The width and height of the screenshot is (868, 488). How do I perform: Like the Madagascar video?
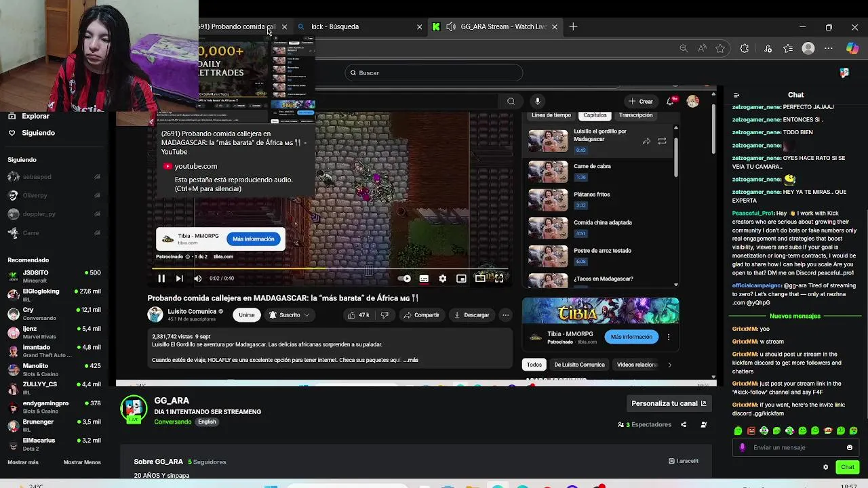pos(358,315)
